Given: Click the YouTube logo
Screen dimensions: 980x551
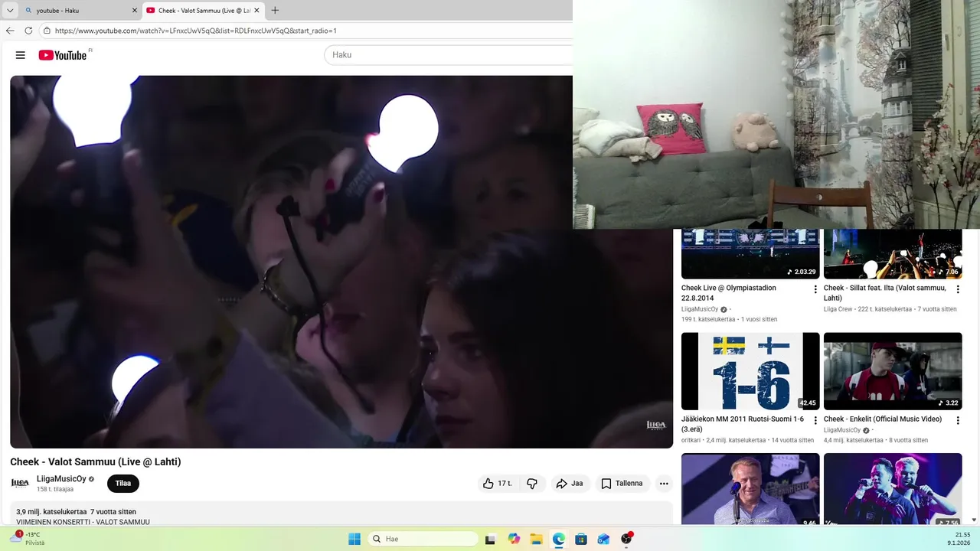Looking at the screenshot, I should coord(63,55).
